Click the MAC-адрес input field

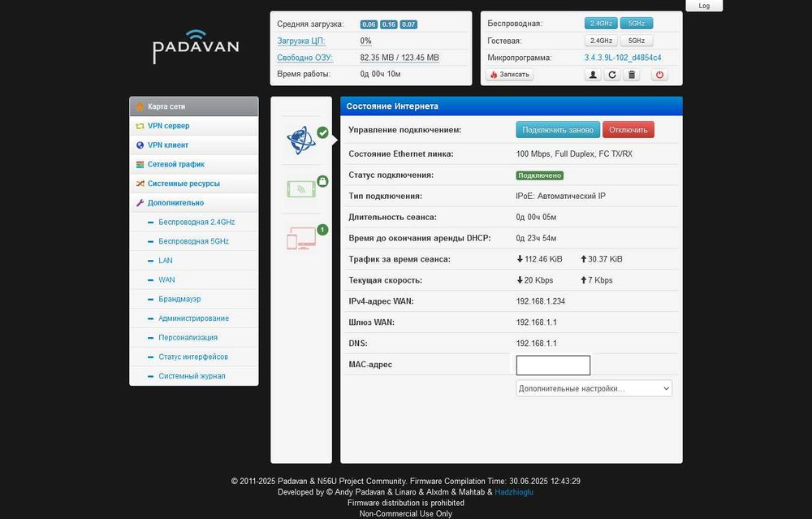pos(553,365)
